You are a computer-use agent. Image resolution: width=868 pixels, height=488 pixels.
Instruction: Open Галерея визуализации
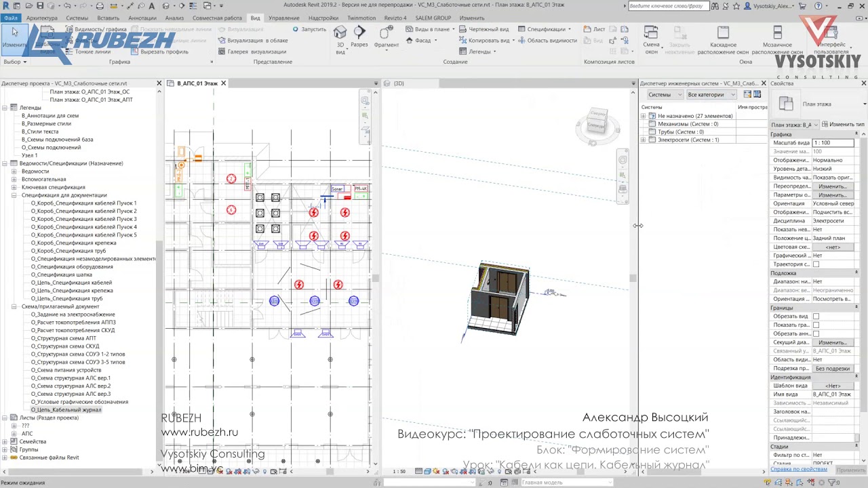coord(252,52)
